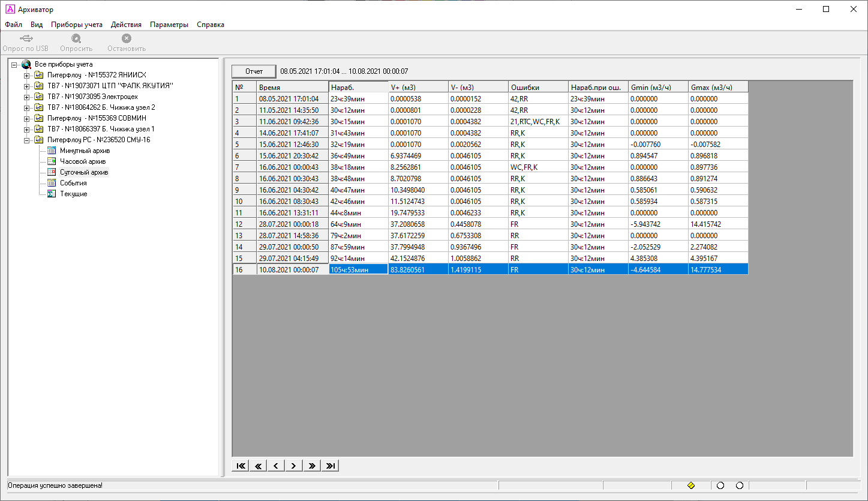Go to first page navigation button
This screenshot has height=501, width=868.
click(241, 466)
